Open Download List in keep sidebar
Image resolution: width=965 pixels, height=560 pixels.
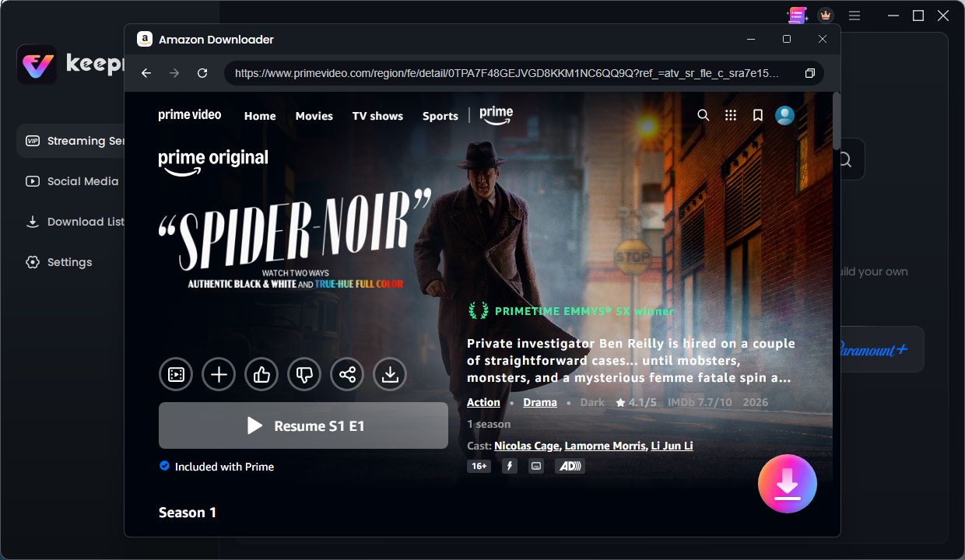(x=75, y=222)
